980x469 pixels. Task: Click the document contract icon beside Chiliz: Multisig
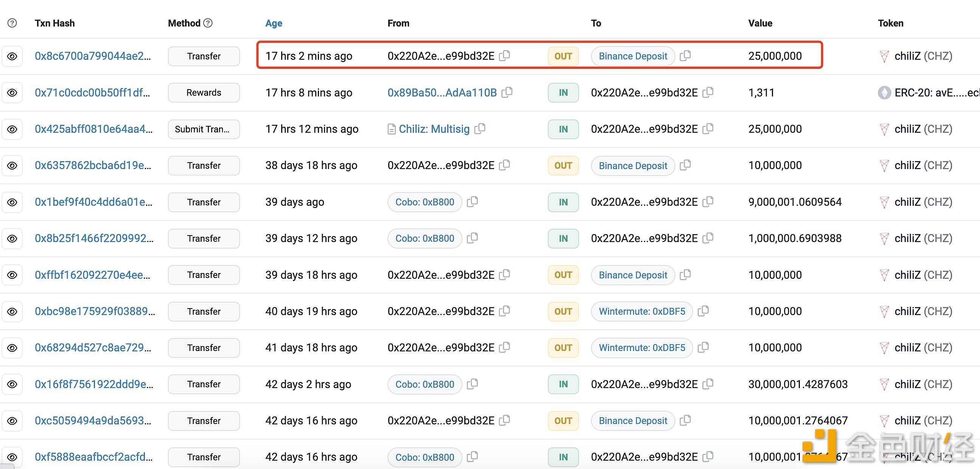(x=392, y=129)
